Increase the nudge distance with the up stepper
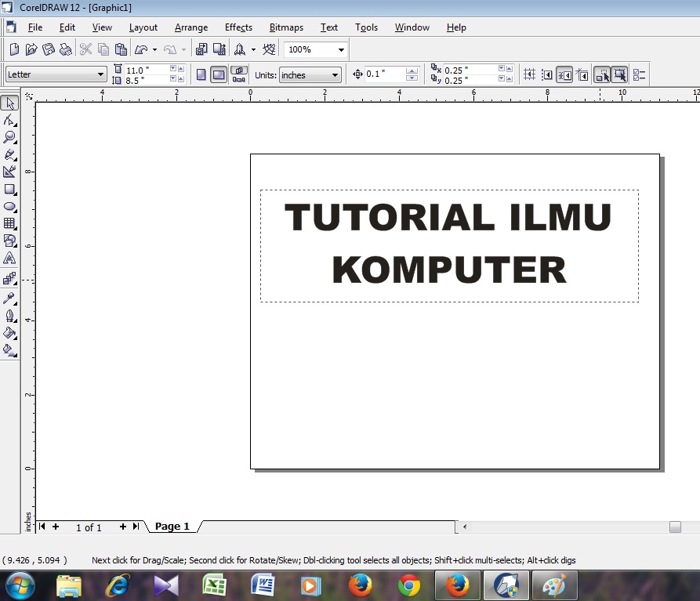Screen dimensions: 700x601 click(x=412, y=71)
